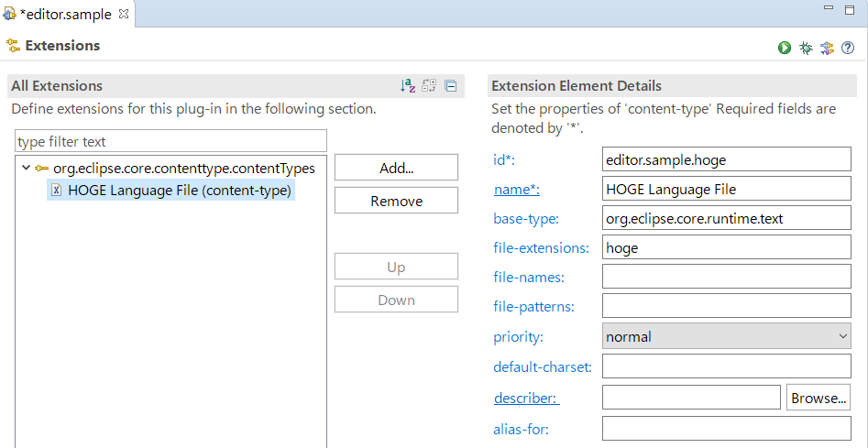The width and height of the screenshot is (868, 448).
Task: Click the Add... button
Action: tap(396, 168)
